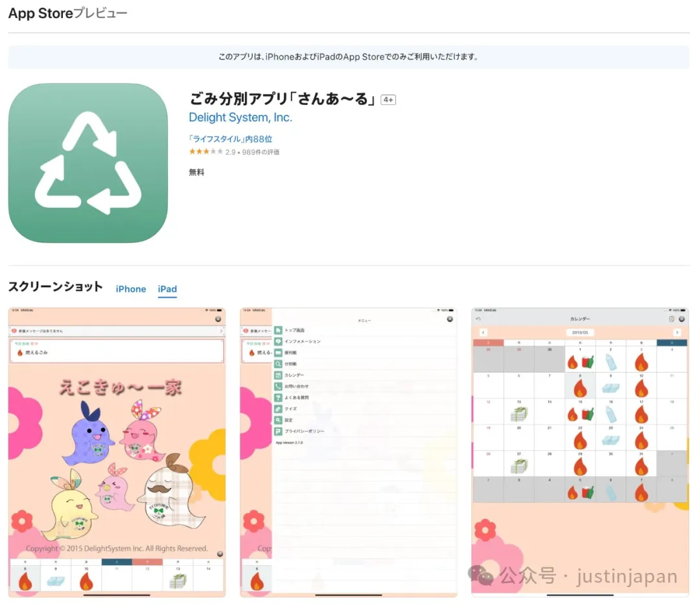Image resolution: width=700 pixels, height=604 pixels.
Task: Click the flame icon on day 3
Action: 642,362
